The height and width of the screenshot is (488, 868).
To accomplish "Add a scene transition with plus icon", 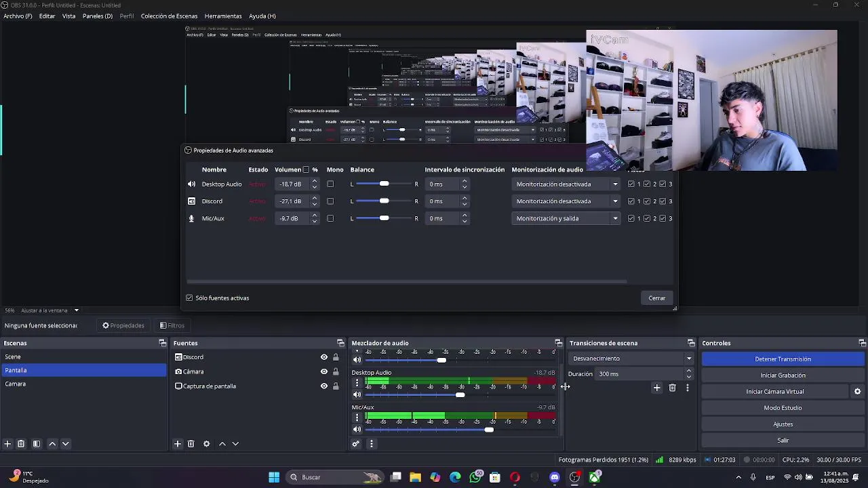I will click(x=656, y=388).
